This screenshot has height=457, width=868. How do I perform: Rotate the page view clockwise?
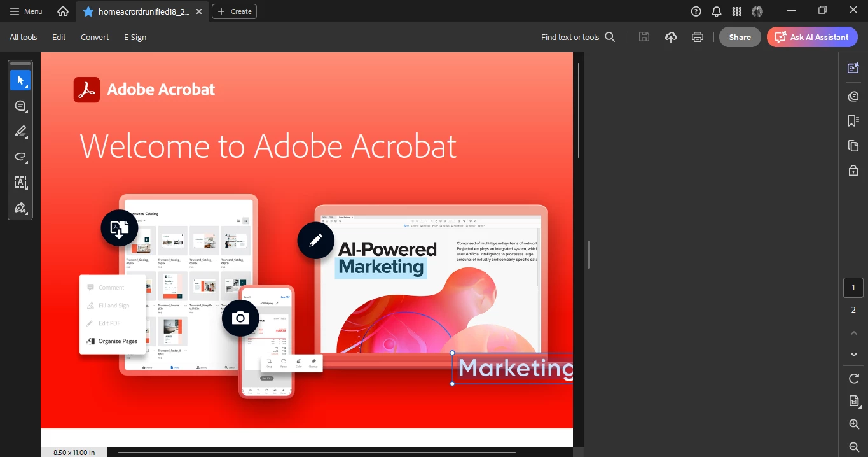pyautogui.click(x=854, y=379)
